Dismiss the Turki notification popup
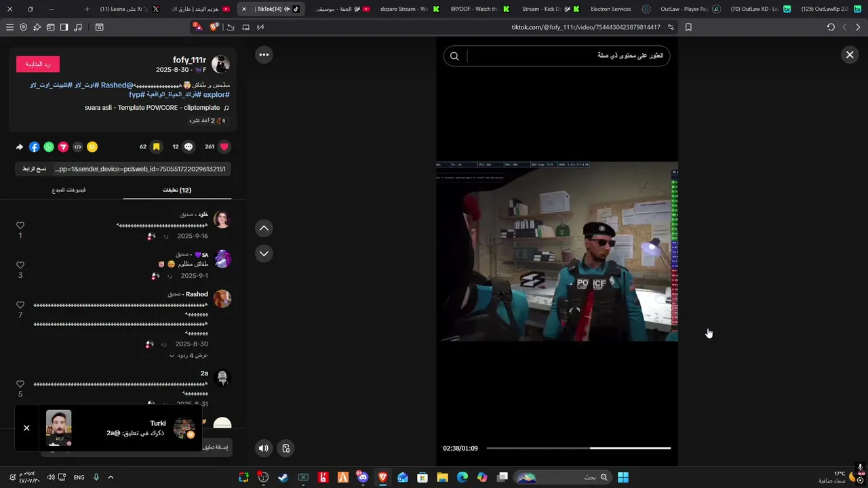Screen dimensions: 868x488 (x=26, y=428)
